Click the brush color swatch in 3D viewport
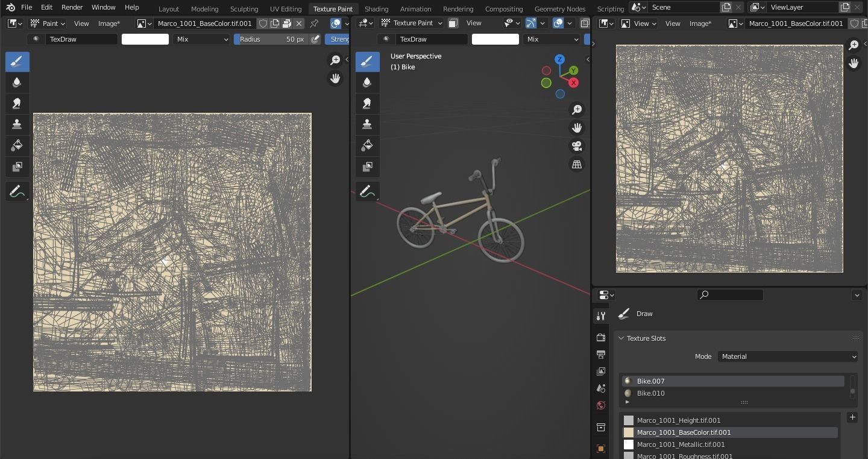 (495, 39)
